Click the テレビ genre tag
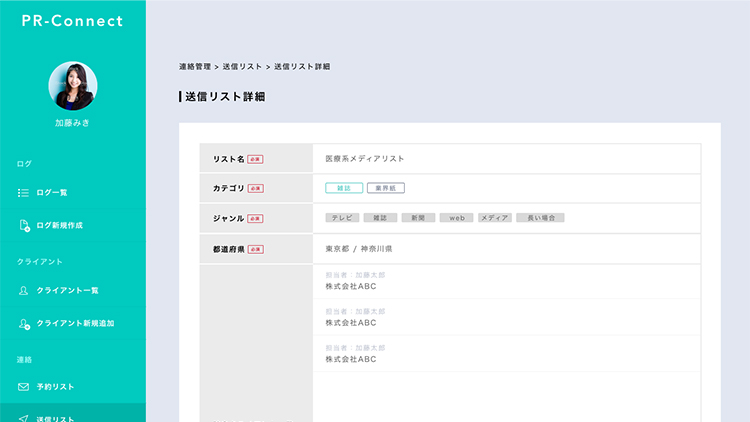The image size is (750, 422). 342,218
